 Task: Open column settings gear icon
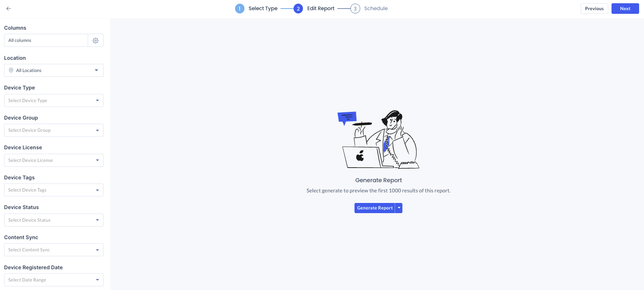coord(95,40)
